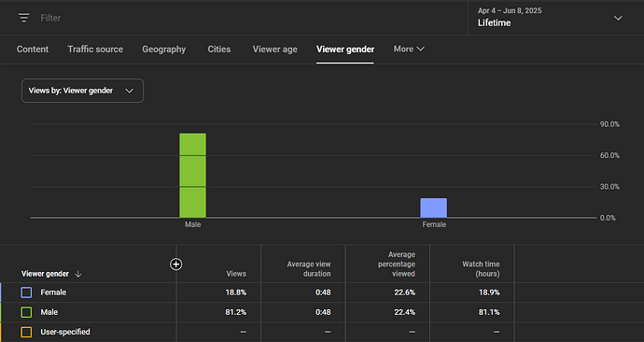Switch to the Traffic source tab

(95, 50)
